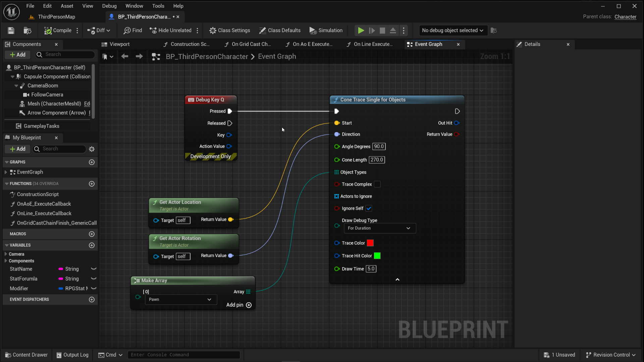Open the Diff dropdown
The height and width of the screenshot is (362, 644).
[99, 31]
